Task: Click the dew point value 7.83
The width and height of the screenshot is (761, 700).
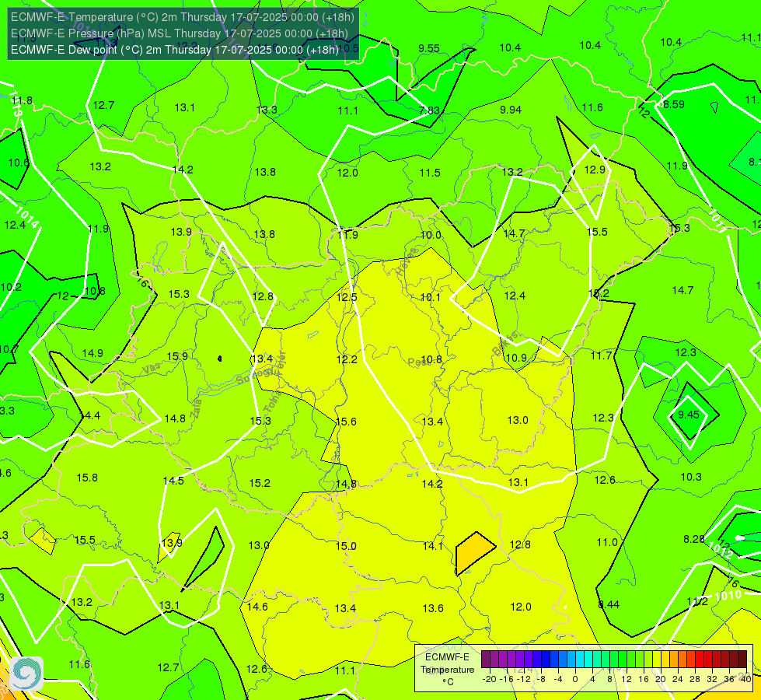Action: click(429, 110)
